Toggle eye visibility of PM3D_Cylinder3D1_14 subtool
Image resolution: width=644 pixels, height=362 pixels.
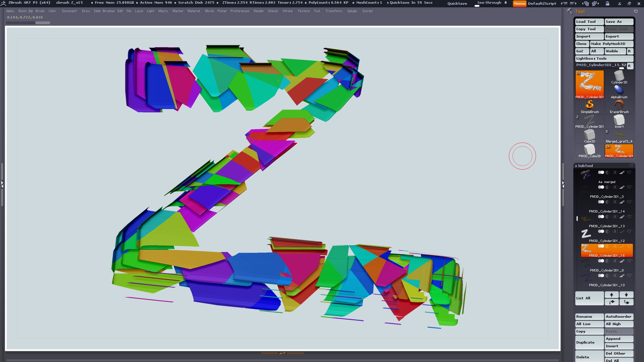629,202
